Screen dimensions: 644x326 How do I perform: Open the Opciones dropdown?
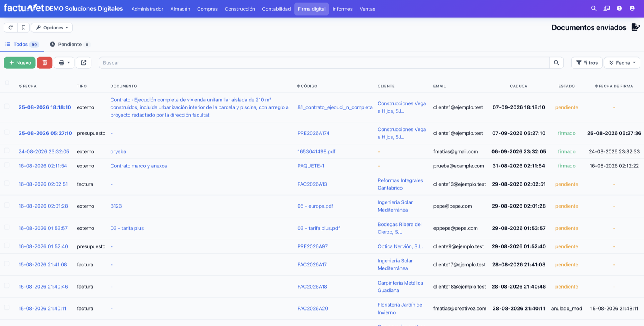pos(52,27)
